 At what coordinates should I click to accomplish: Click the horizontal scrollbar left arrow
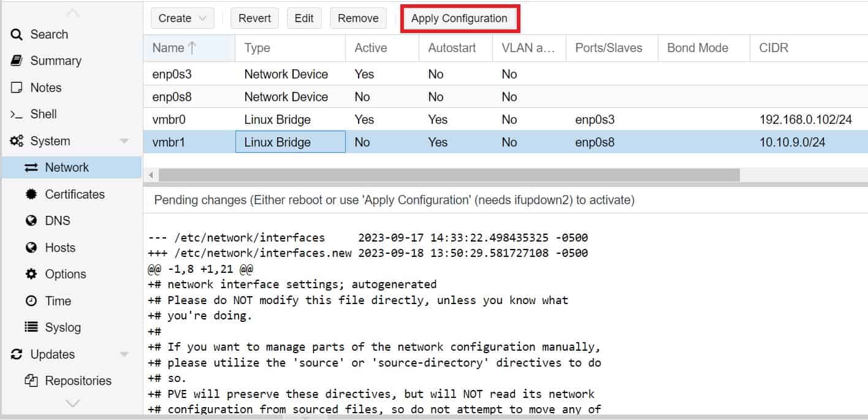coord(151,175)
